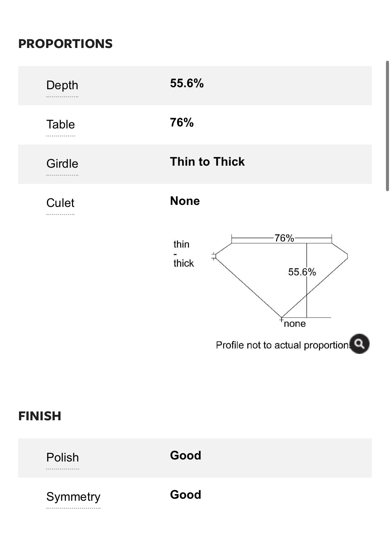Screen dimensions: 392x542
Task: Click the 76% label on diagram
Action: coord(284,238)
